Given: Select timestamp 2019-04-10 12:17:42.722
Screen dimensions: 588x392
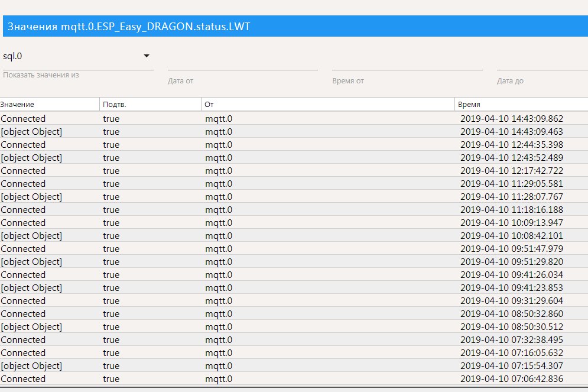Looking at the screenshot, I should 512,171.
